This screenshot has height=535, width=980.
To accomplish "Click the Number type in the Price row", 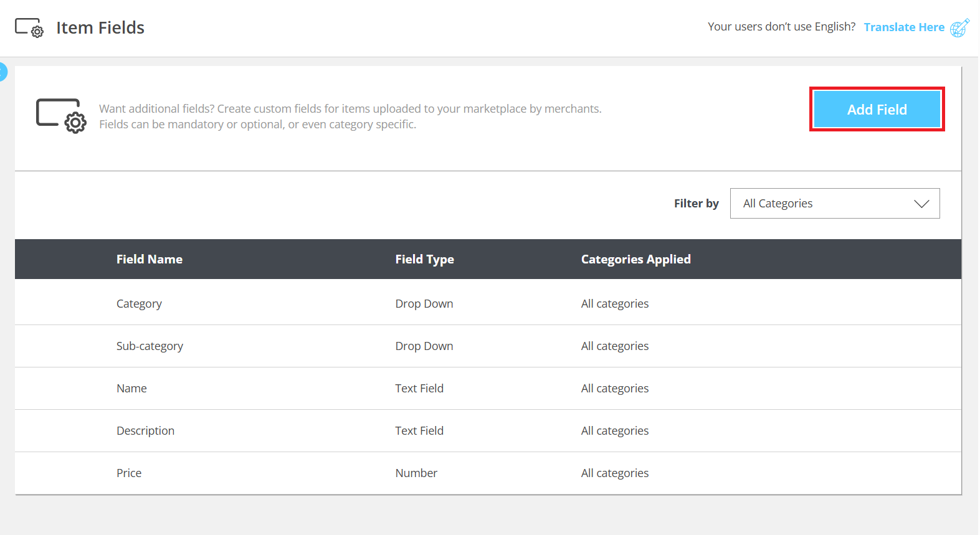I will coord(416,473).
